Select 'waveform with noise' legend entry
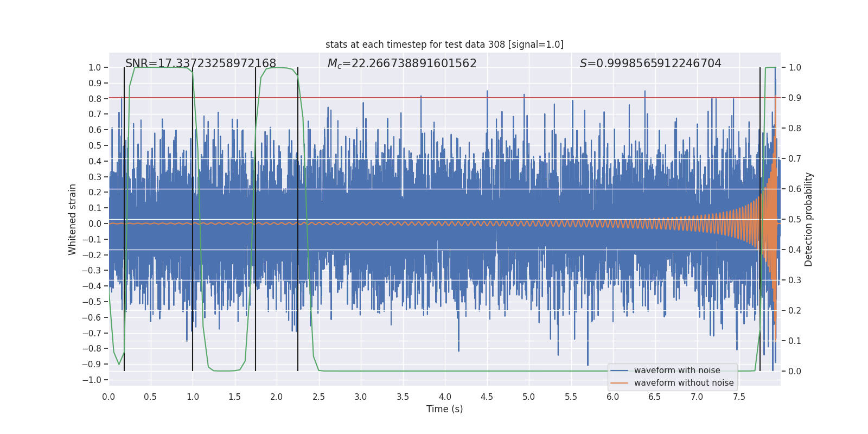 click(677, 371)
